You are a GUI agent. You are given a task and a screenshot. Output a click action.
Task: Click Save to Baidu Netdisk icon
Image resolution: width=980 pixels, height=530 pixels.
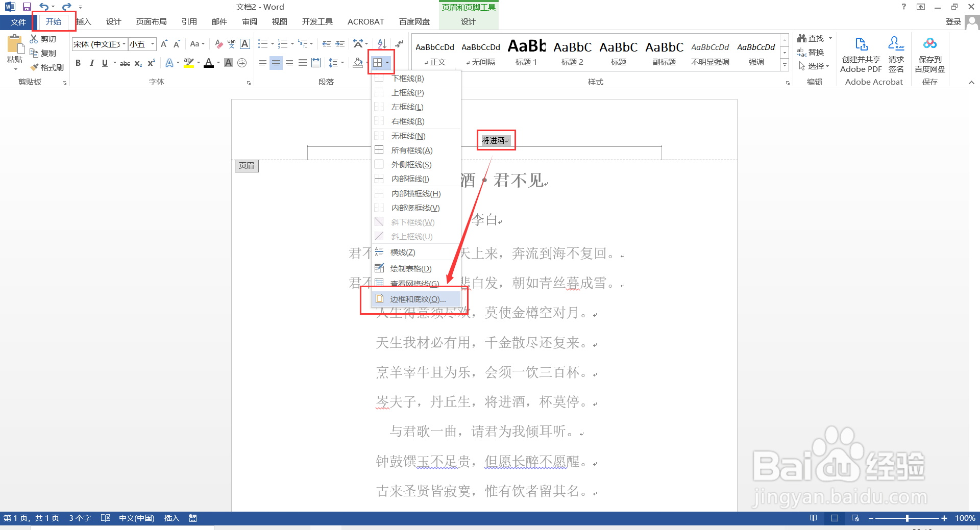(x=929, y=51)
